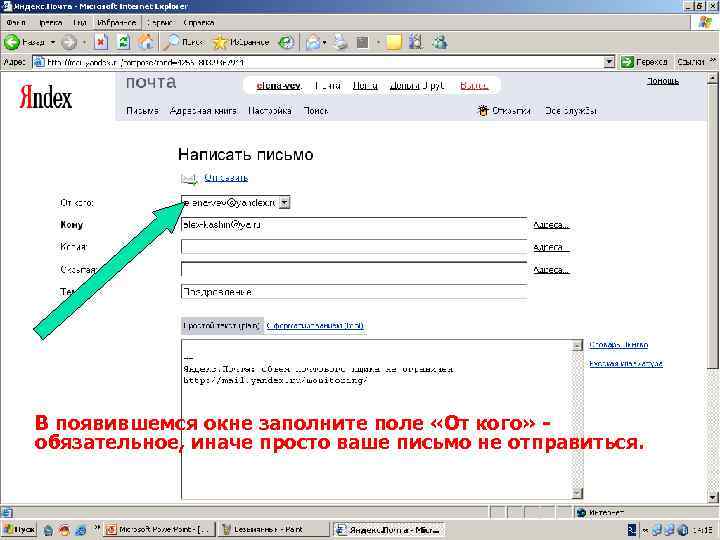Click the Адреса link next to Скрытая

pyautogui.click(x=551, y=270)
